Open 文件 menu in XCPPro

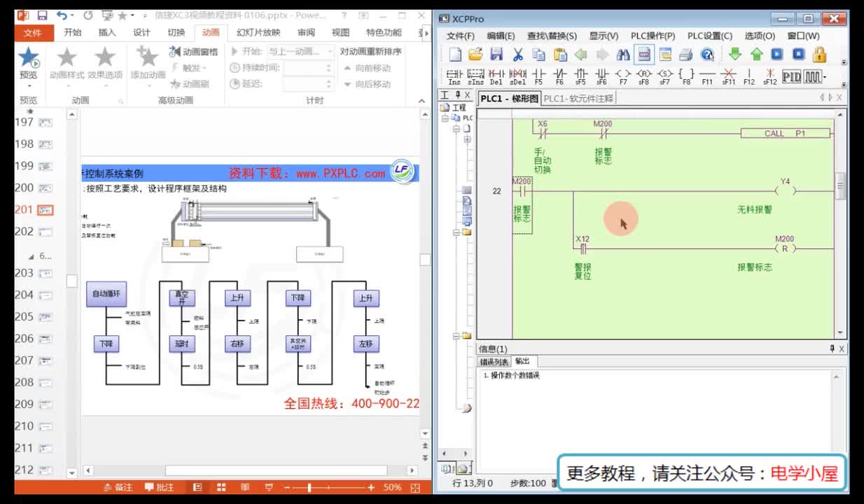(x=461, y=36)
